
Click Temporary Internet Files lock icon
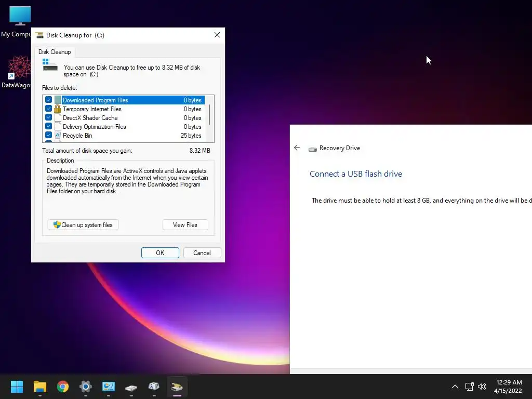[57, 109]
